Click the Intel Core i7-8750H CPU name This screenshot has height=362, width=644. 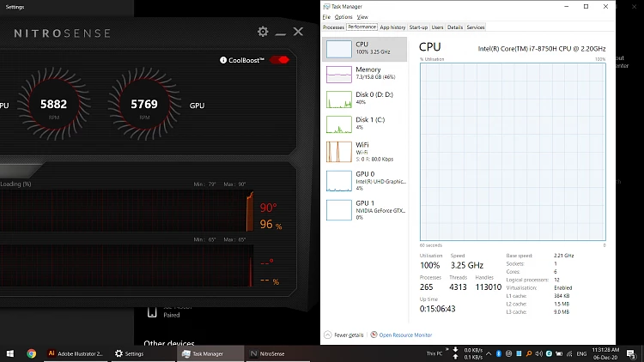pyautogui.click(x=542, y=48)
